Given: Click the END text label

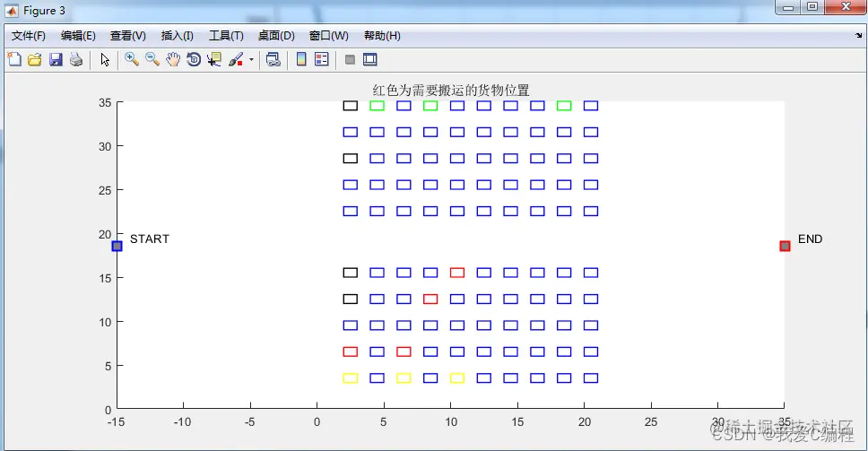Looking at the screenshot, I should point(810,239).
